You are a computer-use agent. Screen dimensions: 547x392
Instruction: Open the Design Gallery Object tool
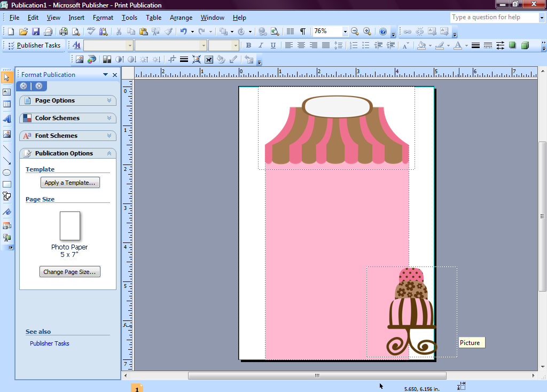click(7, 225)
